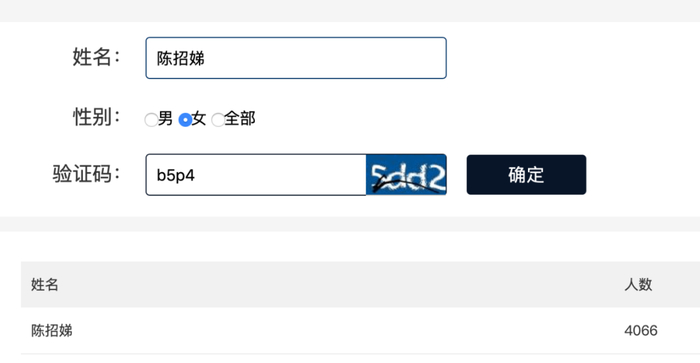Click the 人数 column header

[x=638, y=284]
